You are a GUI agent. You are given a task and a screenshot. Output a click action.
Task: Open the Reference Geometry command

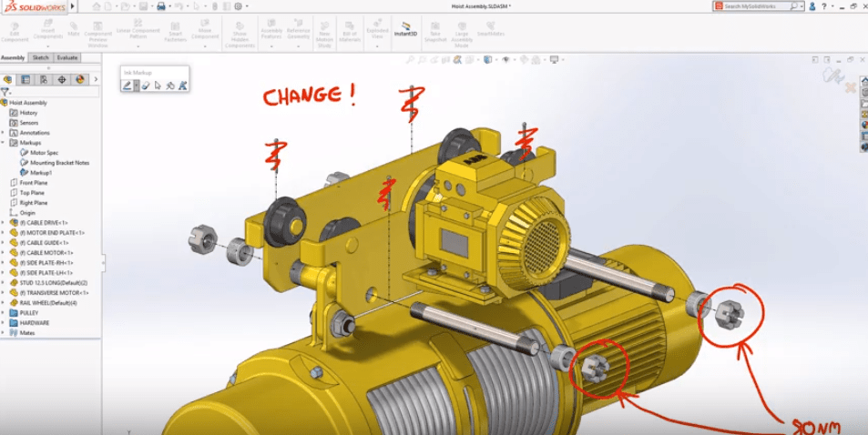(299, 30)
